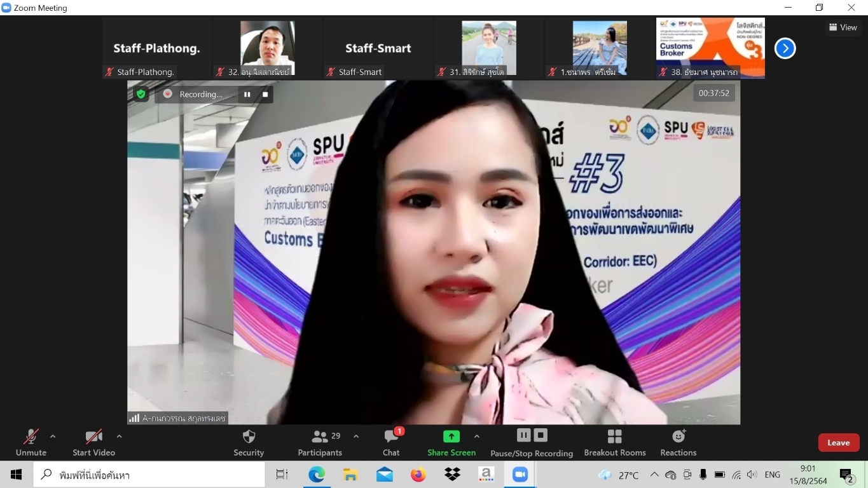Image resolution: width=868 pixels, height=488 pixels.
Task: Click the meeting timer 00:37:52
Action: coord(713,93)
